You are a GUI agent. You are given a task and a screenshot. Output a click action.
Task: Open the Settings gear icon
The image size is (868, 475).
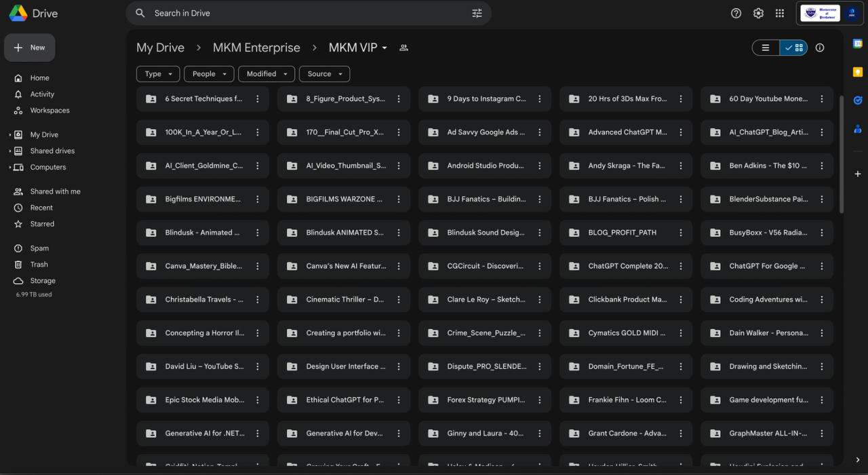tap(758, 13)
